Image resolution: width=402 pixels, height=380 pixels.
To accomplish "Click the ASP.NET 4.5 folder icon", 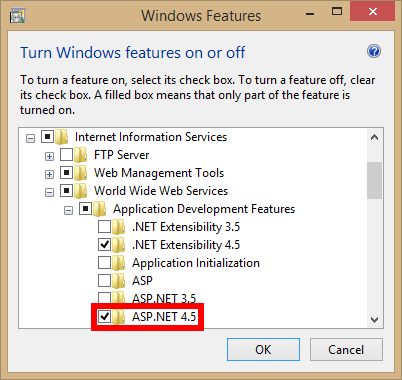I will pos(119,317).
